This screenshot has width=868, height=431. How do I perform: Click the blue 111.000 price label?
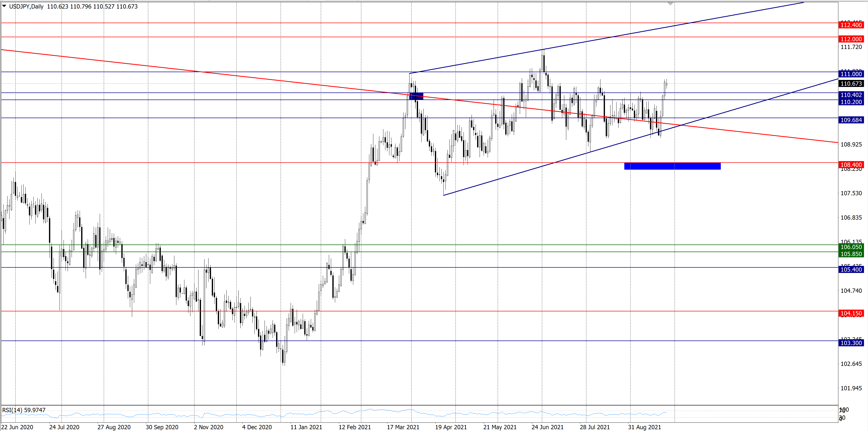click(x=851, y=74)
